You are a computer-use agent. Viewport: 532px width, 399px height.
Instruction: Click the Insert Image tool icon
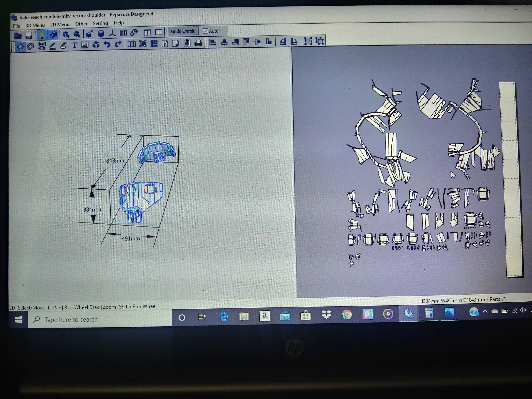[85, 45]
